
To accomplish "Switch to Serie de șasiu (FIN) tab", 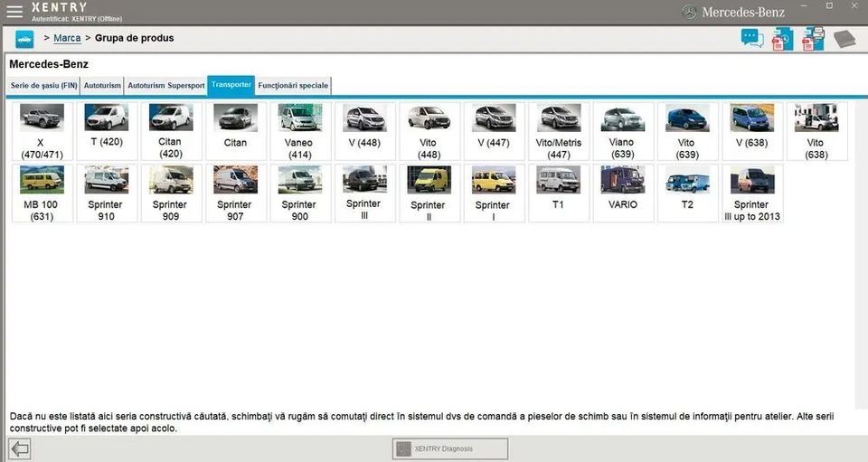I will click(43, 86).
